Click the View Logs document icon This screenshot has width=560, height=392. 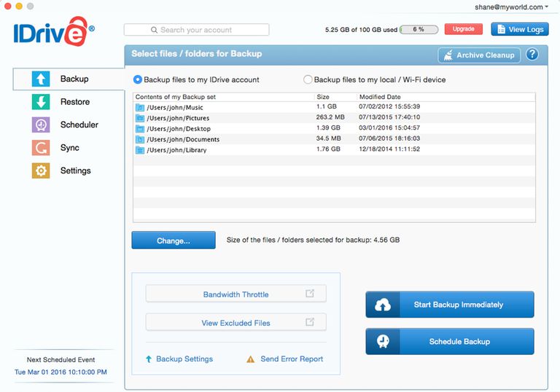(x=501, y=29)
